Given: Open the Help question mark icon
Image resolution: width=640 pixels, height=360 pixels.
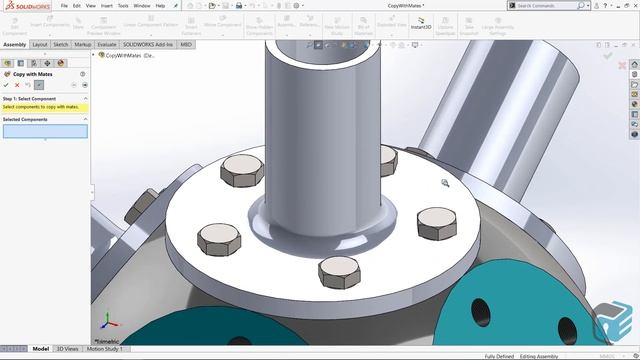Looking at the screenshot, I should pos(605,6).
